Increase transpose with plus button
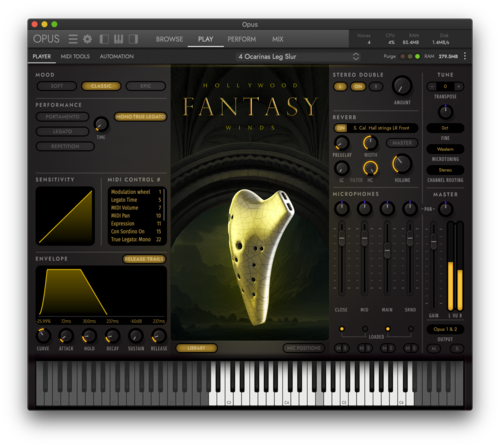Viewport: 500px width, 447px height. pyautogui.click(x=459, y=86)
